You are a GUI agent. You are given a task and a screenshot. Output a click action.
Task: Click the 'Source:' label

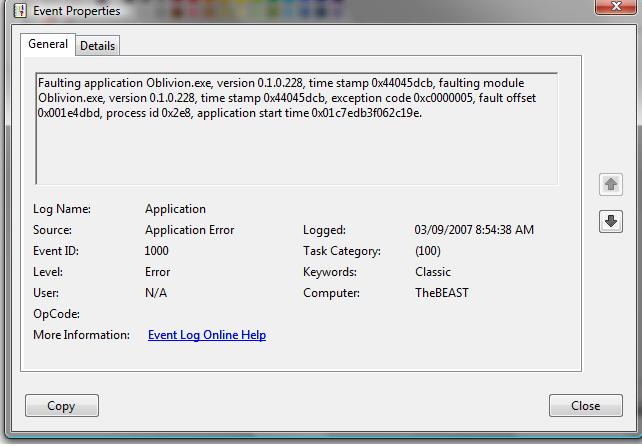[x=52, y=230]
